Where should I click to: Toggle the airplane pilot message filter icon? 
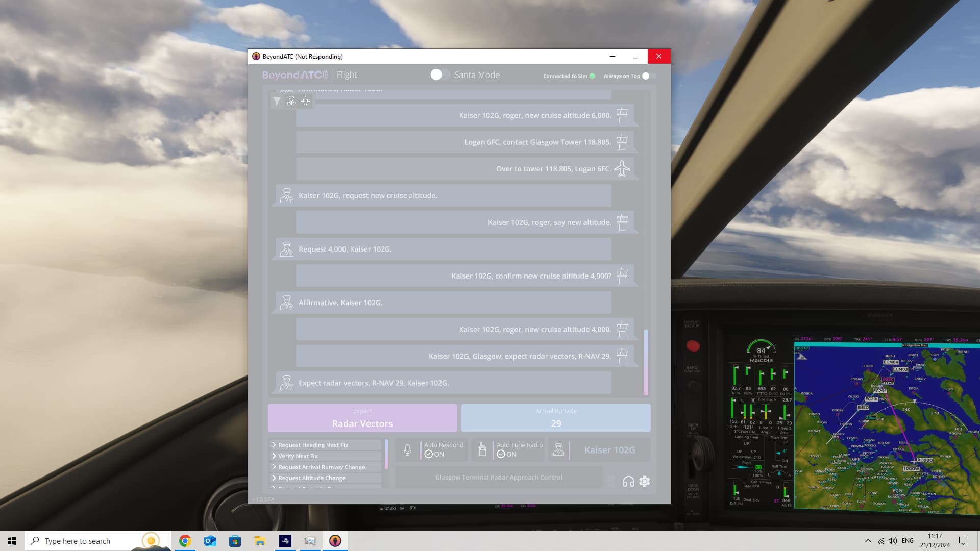(x=305, y=101)
